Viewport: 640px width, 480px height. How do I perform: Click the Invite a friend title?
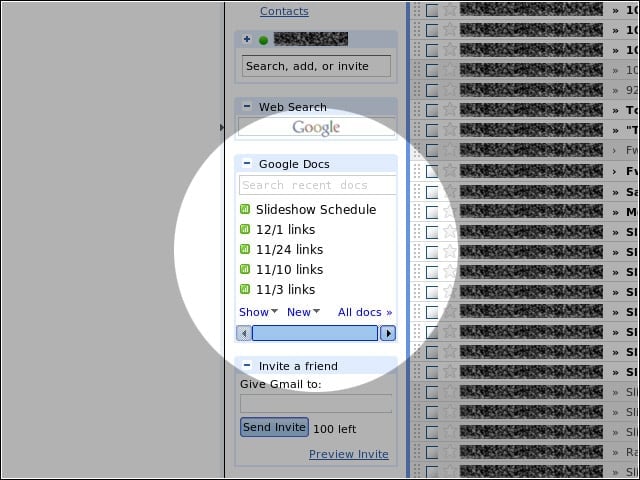point(298,366)
